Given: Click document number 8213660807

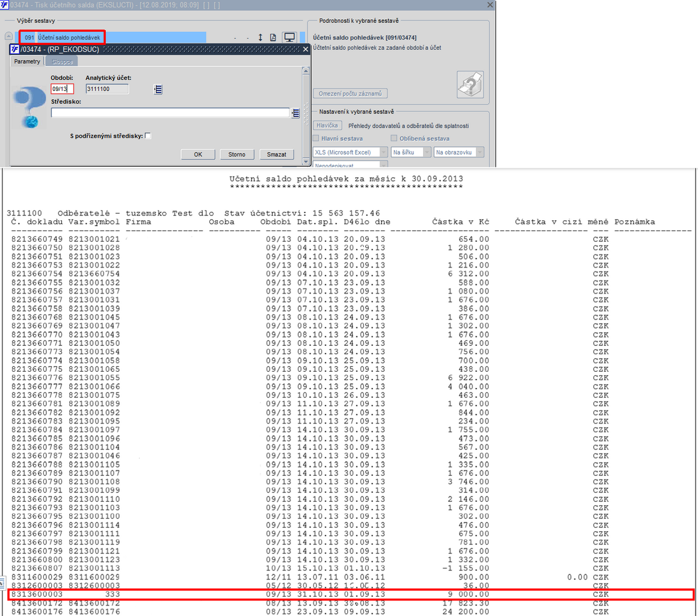Looking at the screenshot, I should pos(37,568).
